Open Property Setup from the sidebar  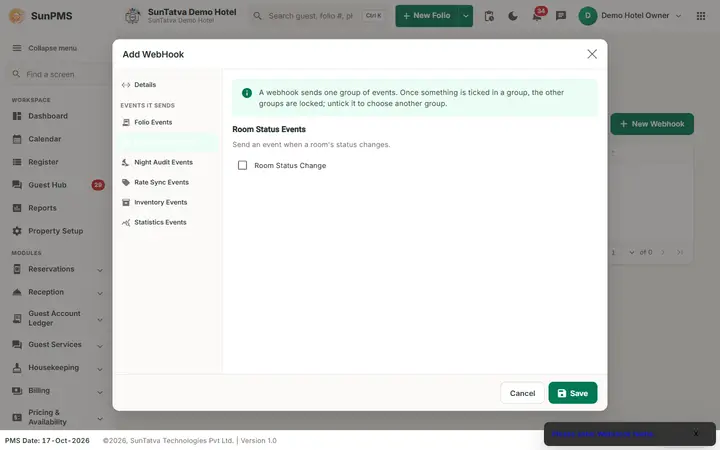pyautogui.click(x=57, y=231)
